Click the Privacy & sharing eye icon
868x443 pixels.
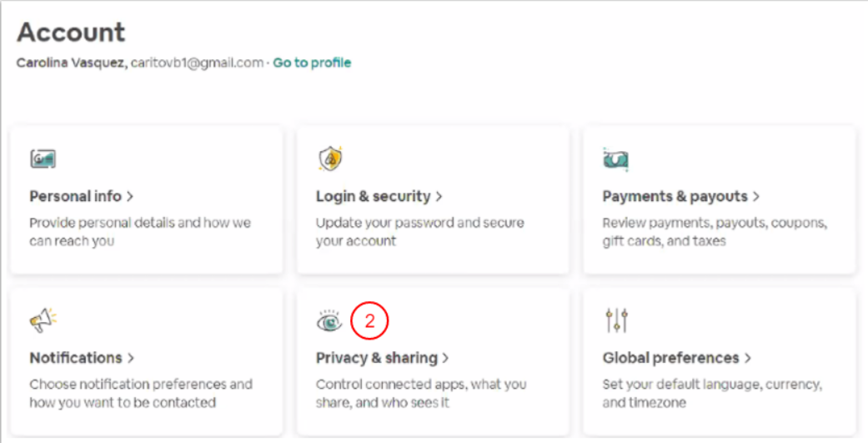tap(329, 320)
